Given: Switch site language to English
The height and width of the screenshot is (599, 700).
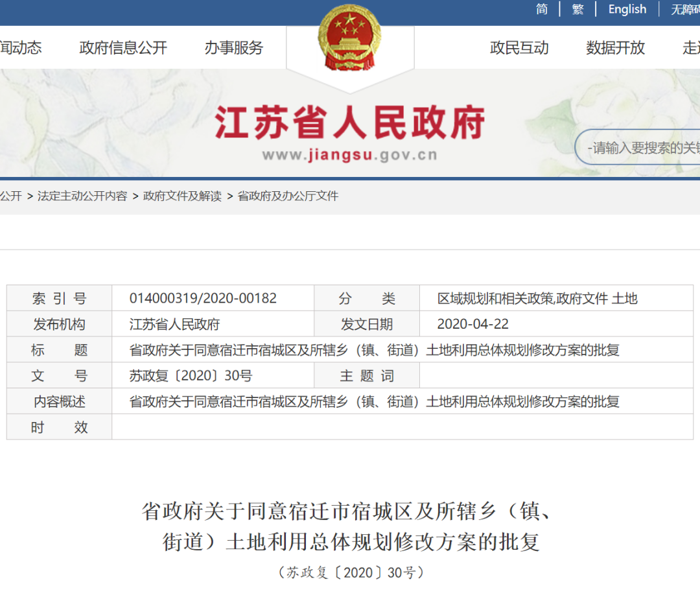Looking at the screenshot, I should click(627, 9).
